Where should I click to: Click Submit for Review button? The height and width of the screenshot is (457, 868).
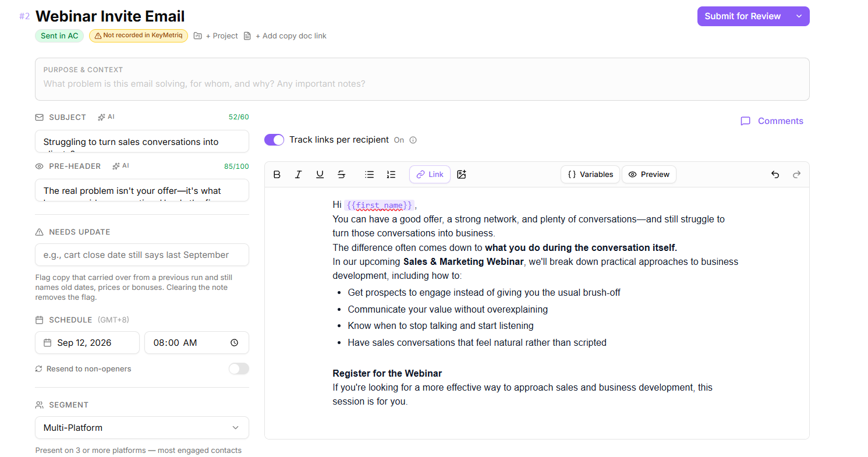coord(742,16)
